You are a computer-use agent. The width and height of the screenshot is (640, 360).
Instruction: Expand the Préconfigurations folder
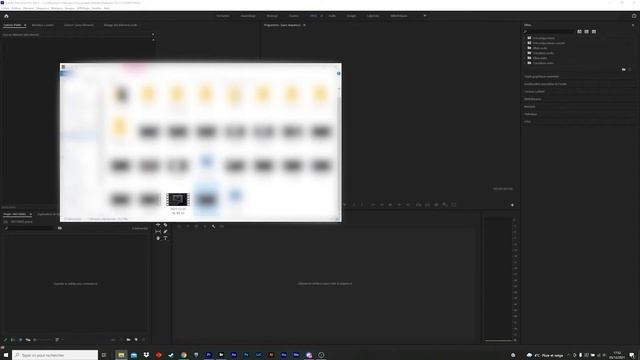tap(525, 38)
